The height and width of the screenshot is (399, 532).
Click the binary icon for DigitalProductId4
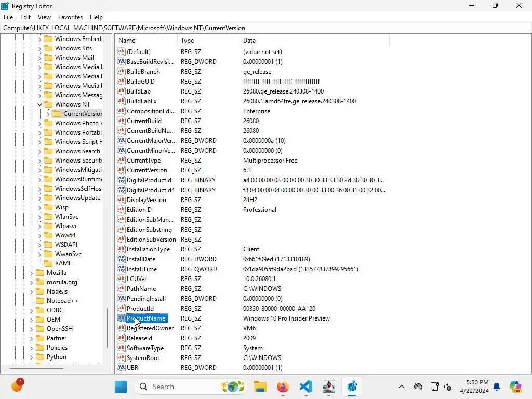point(122,190)
